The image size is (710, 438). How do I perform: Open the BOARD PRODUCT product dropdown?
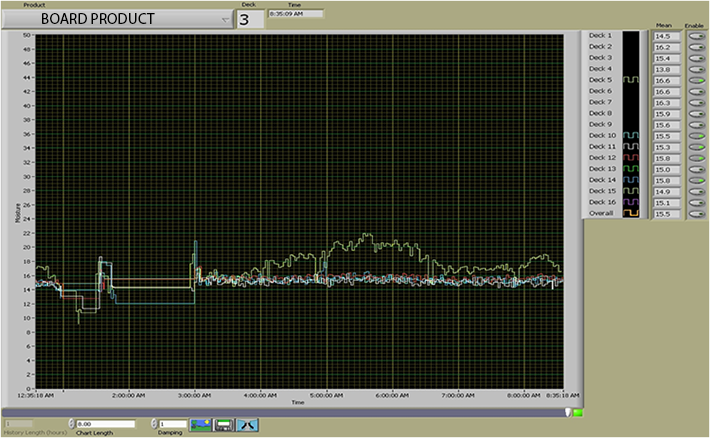[118, 19]
